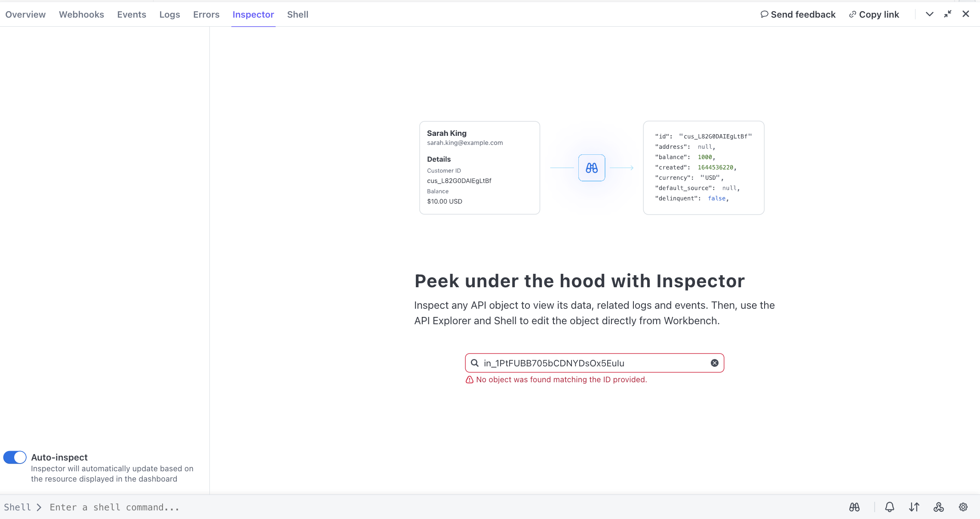This screenshot has width=980, height=519.
Task: Click Copy link
Action: [x=874, y=15]
